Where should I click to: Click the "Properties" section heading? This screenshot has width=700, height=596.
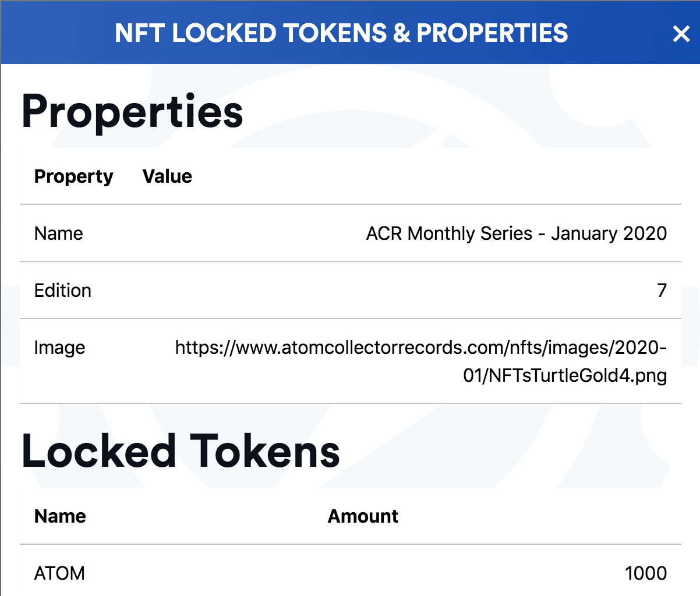coord(132,111)
